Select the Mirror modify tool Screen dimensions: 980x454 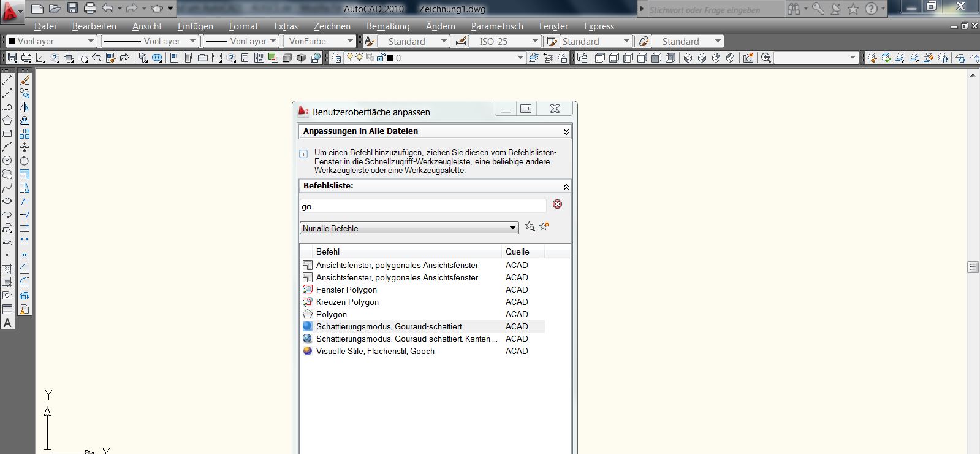click(x=25, y=107)
